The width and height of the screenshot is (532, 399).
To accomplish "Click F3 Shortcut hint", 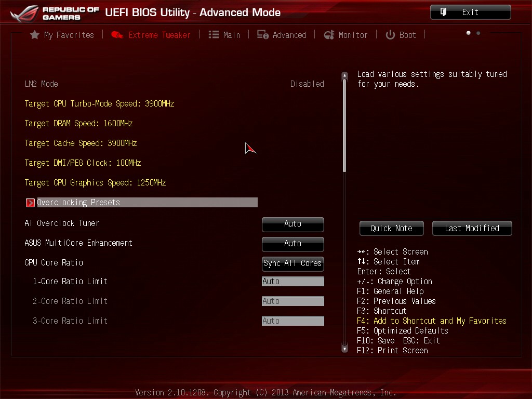I will click(382, 311).
